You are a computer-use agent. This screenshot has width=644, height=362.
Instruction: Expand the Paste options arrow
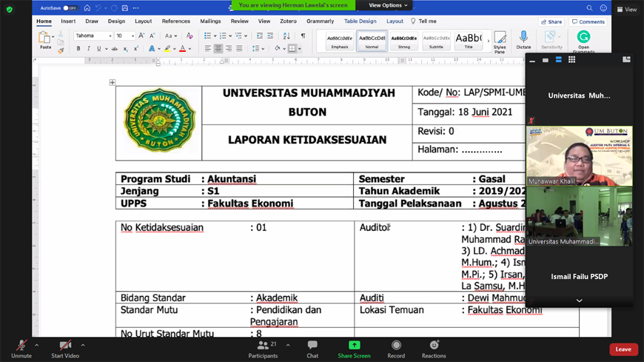pos(53,37)
